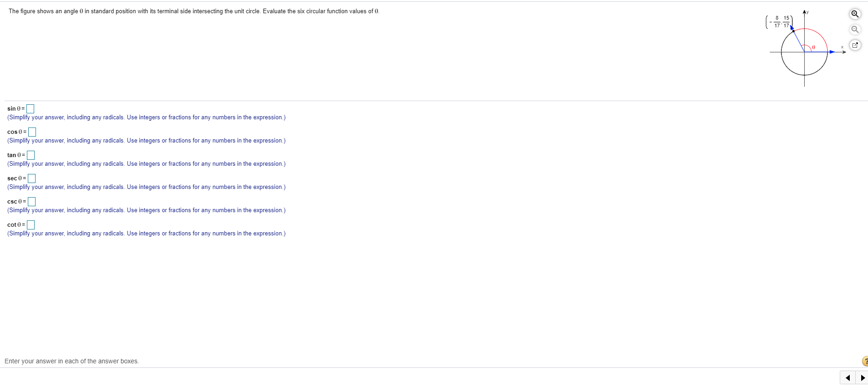Image resolution: width=868 pixels, height=387 pixels.
Task: Go to the next question arrow
Action: point(862,377)
